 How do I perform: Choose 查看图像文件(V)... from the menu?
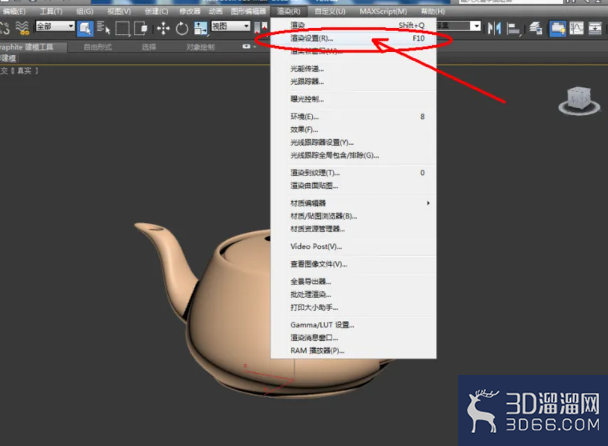353,264
